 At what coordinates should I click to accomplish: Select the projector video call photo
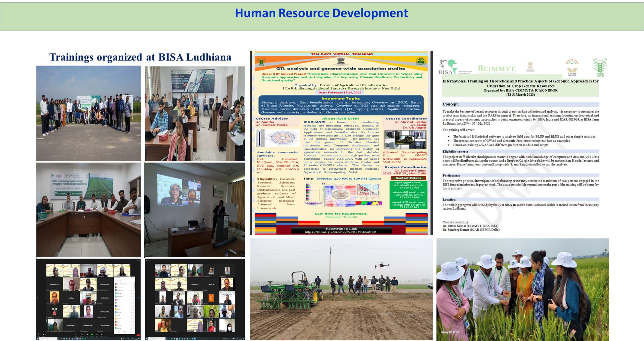pos(194,210)
